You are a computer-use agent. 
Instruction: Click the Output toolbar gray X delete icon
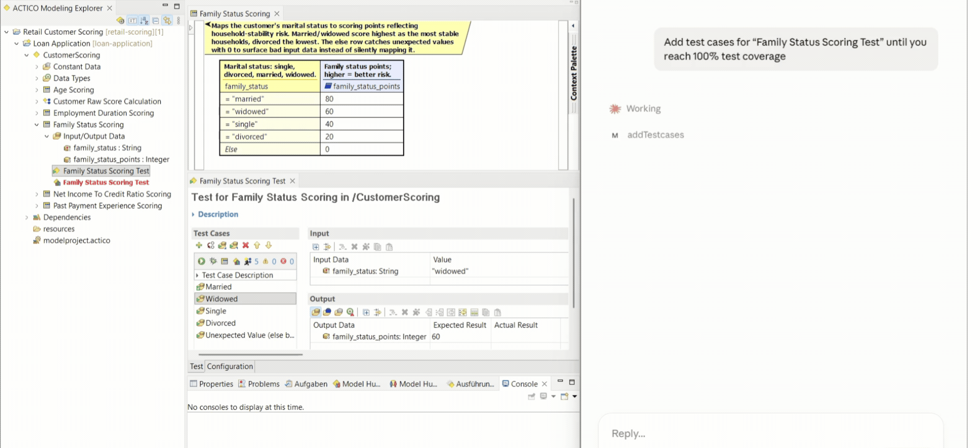point(405,312)
